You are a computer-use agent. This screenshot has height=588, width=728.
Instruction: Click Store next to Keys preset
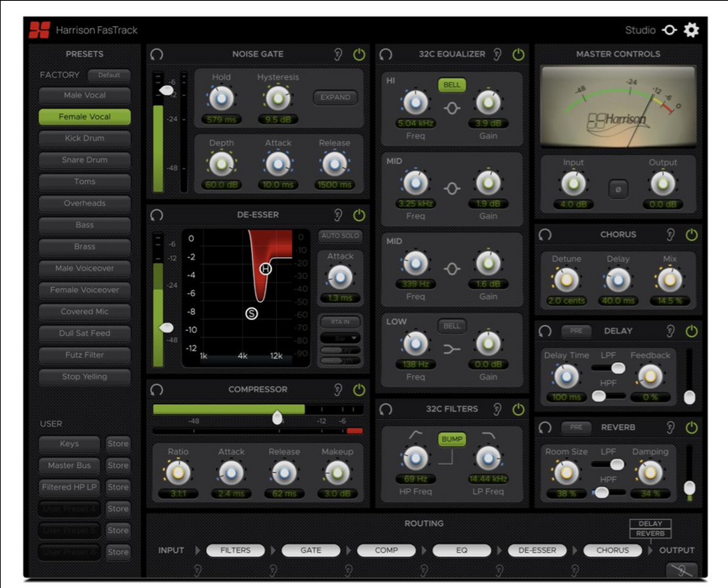tap(118, 444)
